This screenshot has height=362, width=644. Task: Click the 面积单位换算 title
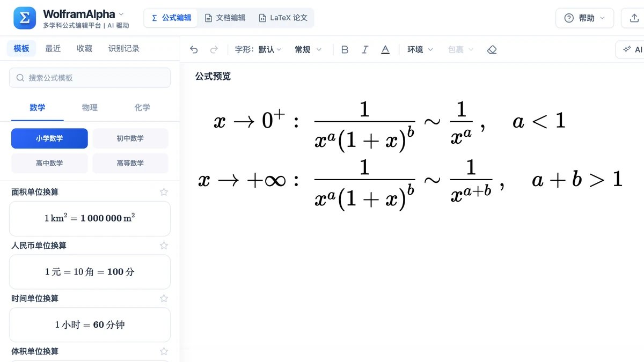pyautogui.click(x=35, y=192)
